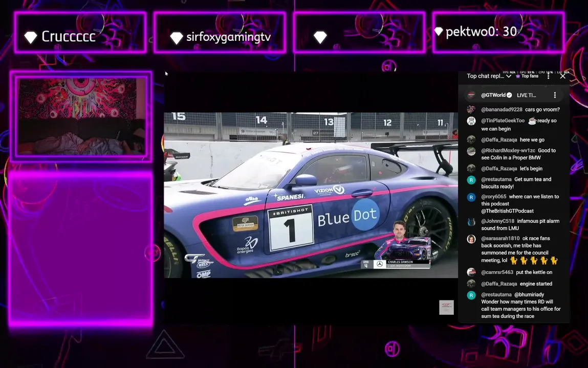Click message text 'put the kettle on'

click(534, 272)
